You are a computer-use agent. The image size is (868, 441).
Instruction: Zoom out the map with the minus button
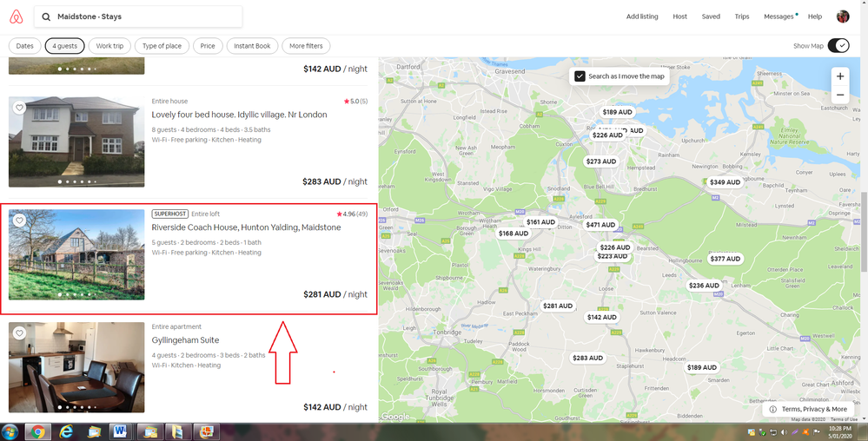(840, 95)
